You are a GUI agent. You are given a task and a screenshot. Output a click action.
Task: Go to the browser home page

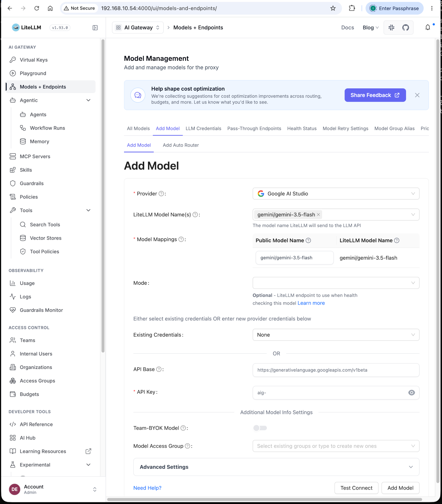(x=50, y=8)
